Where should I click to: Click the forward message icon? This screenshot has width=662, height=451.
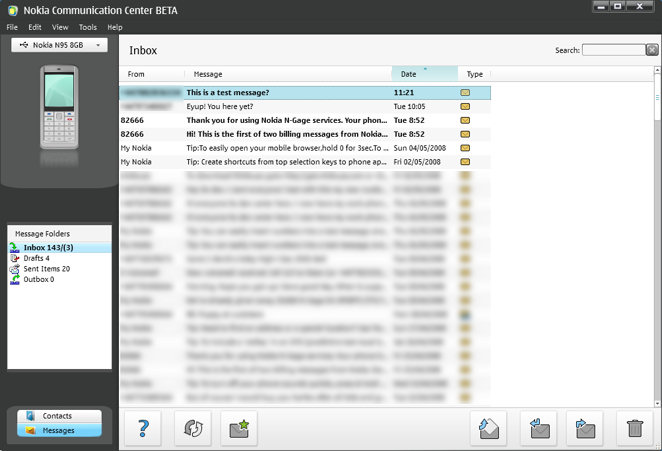(585, 428)
